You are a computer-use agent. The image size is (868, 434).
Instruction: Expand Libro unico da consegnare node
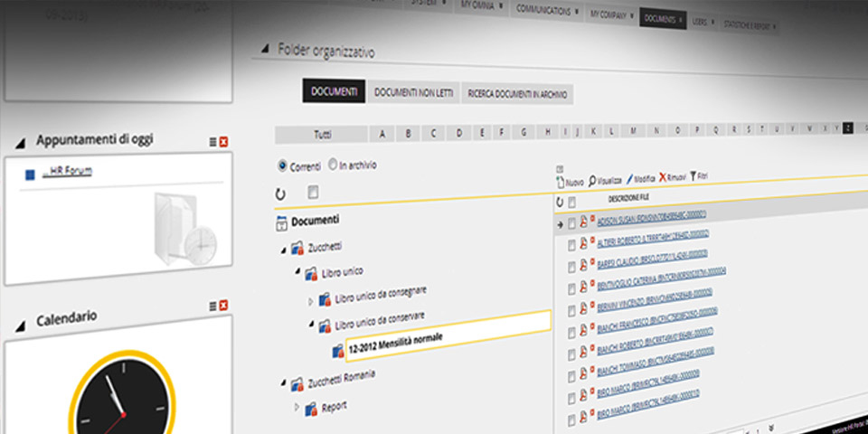[x=310, y=301]
